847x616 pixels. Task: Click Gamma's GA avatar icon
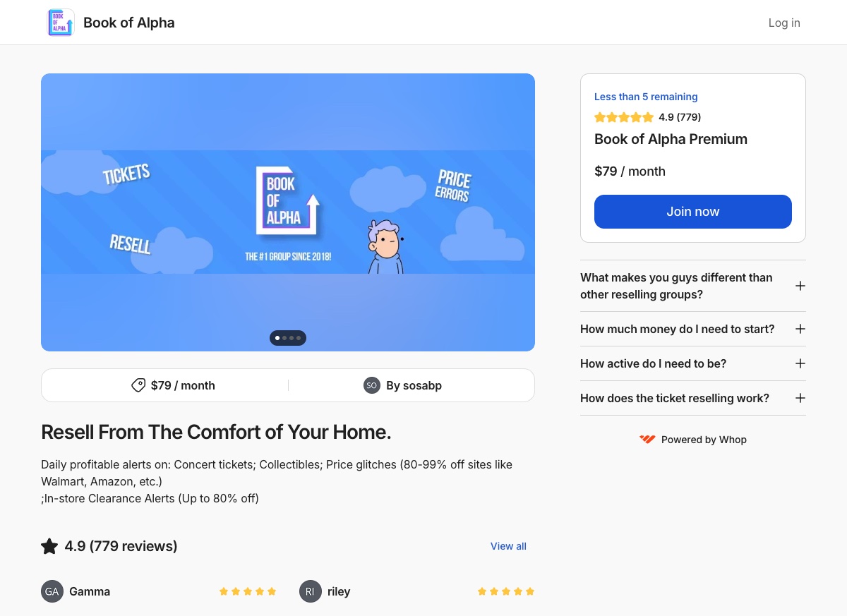pos(52,591)
